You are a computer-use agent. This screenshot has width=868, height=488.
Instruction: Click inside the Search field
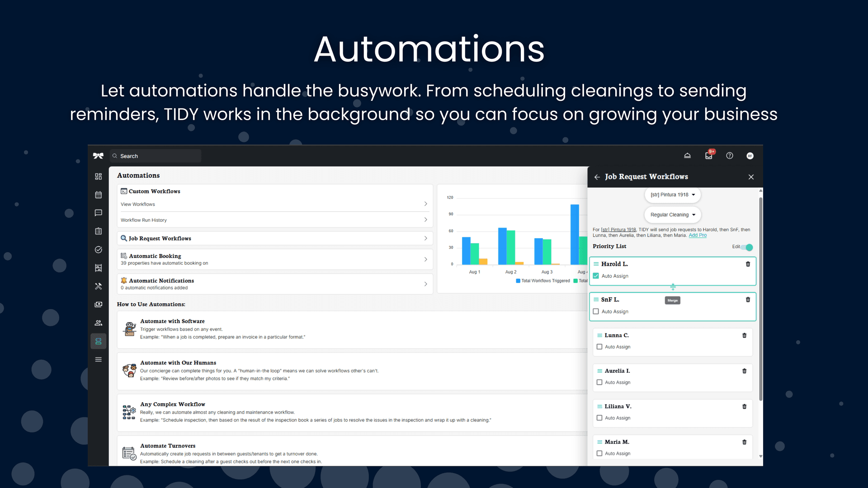156,156
